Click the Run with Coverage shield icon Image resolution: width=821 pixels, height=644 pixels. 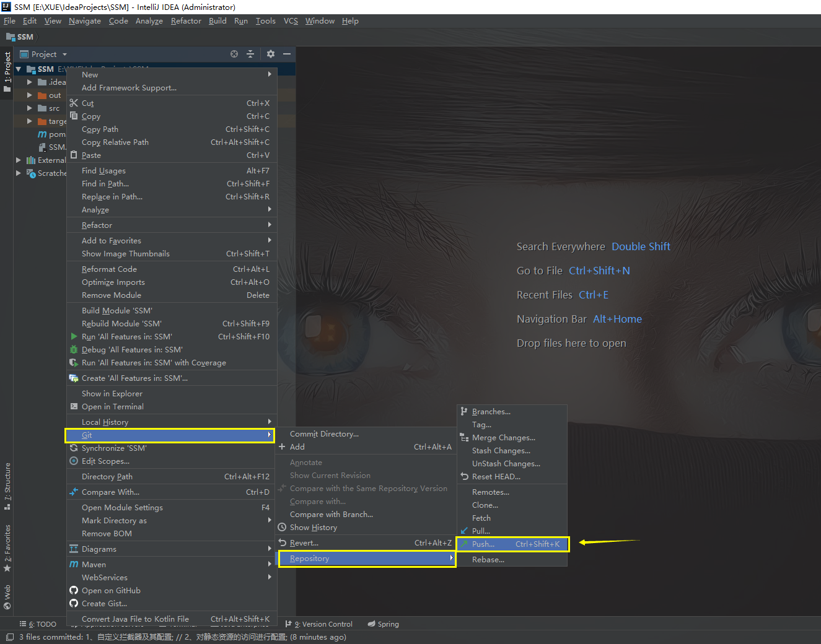74,362
